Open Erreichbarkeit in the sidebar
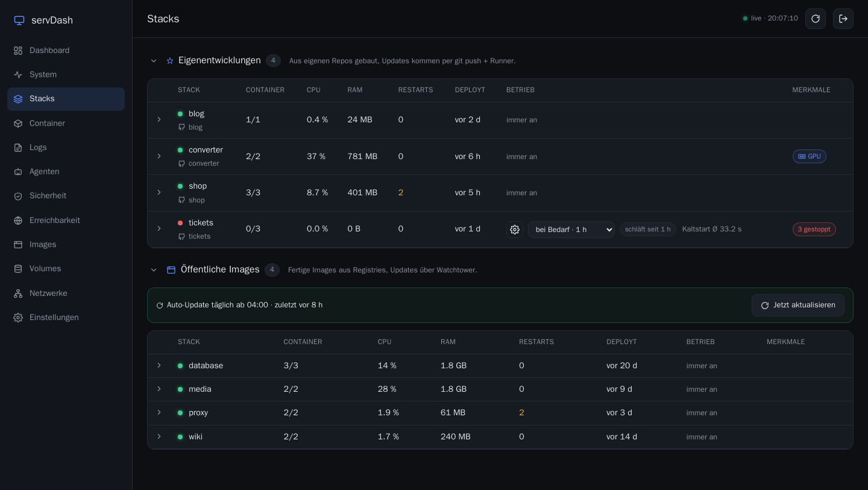Screen dimensions: 868x490 coord(66,221)
